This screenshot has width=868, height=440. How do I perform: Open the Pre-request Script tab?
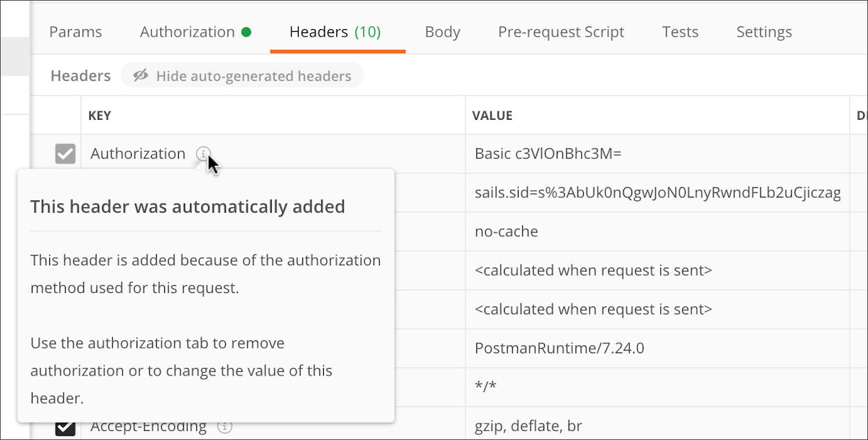pyautogui.click(x=561, y=31)
